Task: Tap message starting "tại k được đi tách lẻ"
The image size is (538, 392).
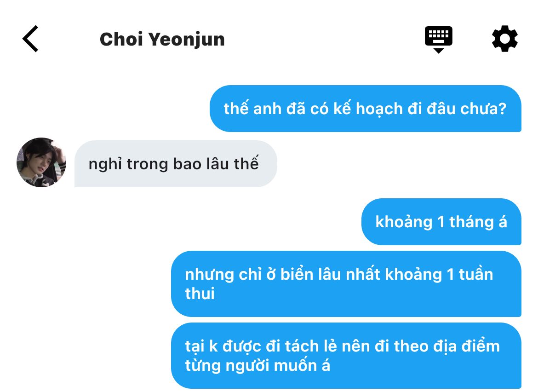Action: coord(346,356)
